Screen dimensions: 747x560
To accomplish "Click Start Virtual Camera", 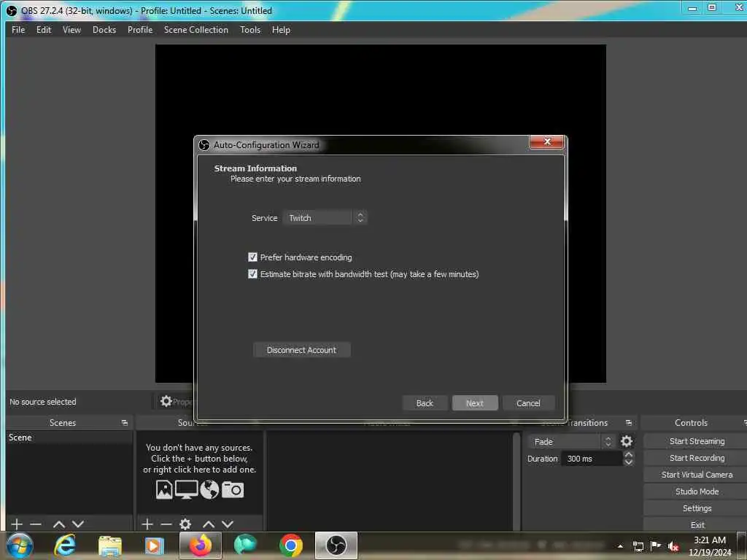I will [x=697, y=475].
